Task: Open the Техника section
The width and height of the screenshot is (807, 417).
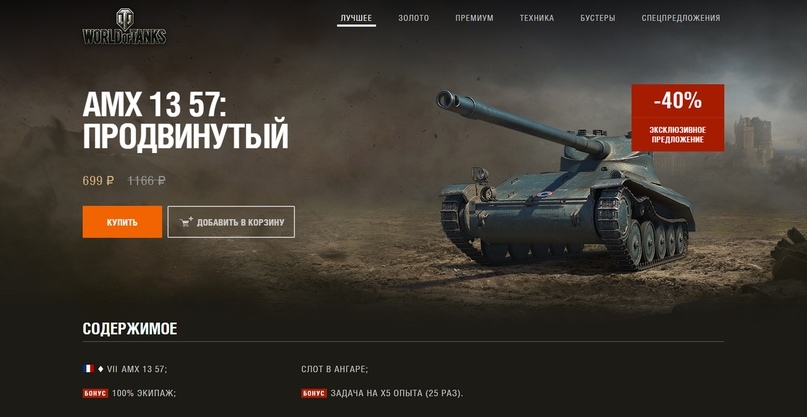Action: (x=537, y=18)
